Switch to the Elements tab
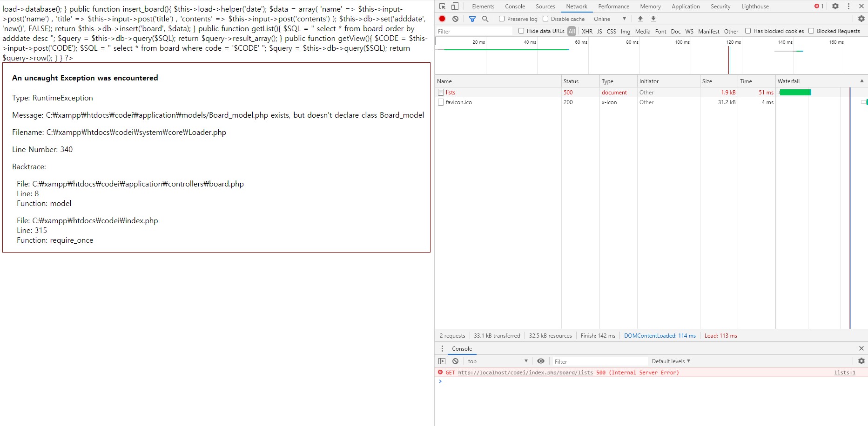Screen dimensions: 868x426 (483, 7)
